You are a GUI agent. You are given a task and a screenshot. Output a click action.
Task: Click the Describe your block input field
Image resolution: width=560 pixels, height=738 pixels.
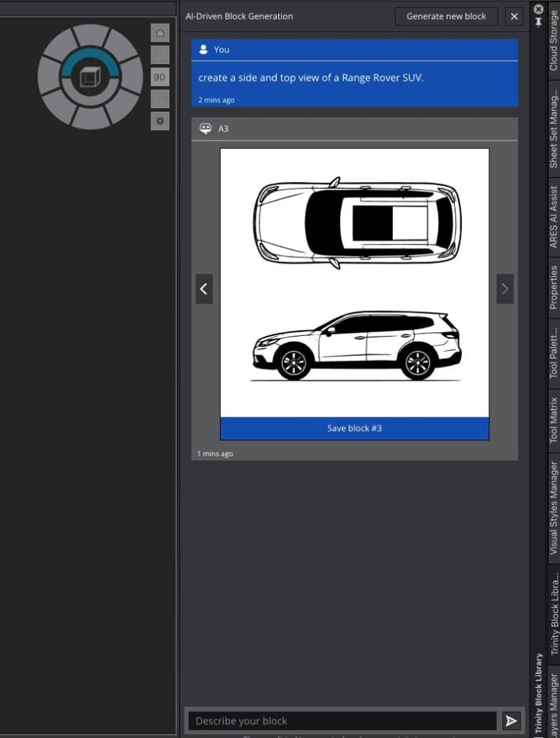pyautogui.click(x=342, y=721)
